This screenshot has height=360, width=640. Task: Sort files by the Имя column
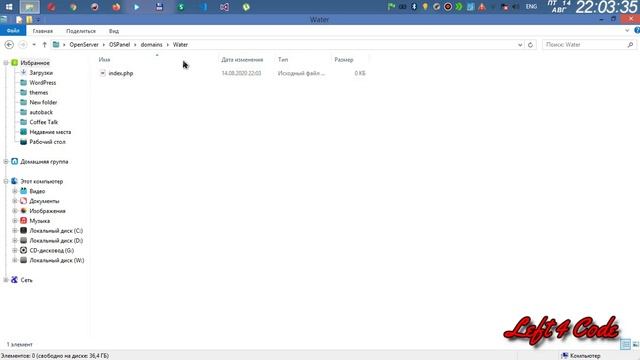[x=104, y=60]
